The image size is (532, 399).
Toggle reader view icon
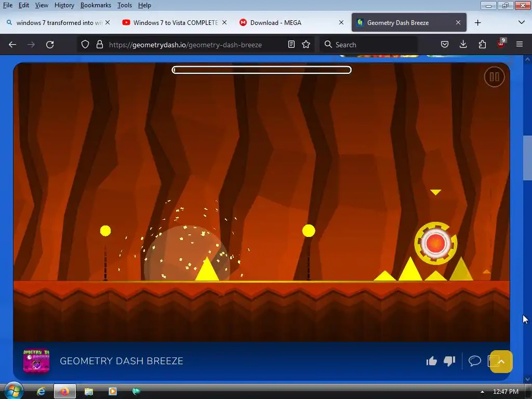(291, 45)
